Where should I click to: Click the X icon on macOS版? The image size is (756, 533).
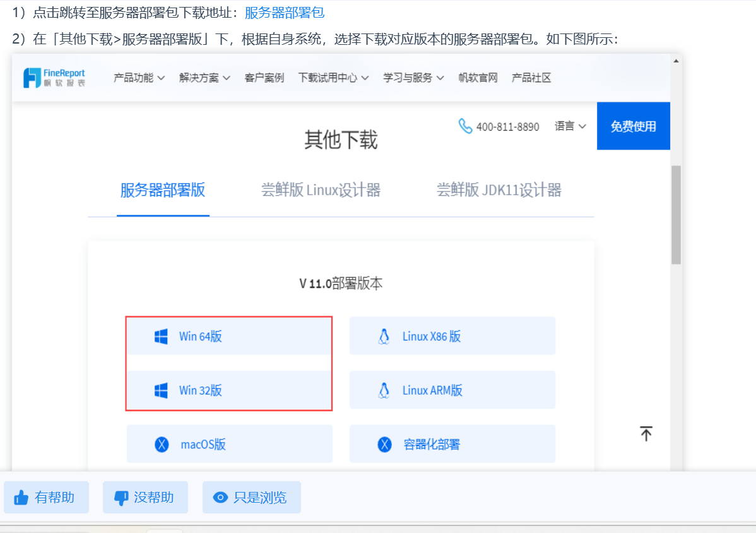point(162,444)
